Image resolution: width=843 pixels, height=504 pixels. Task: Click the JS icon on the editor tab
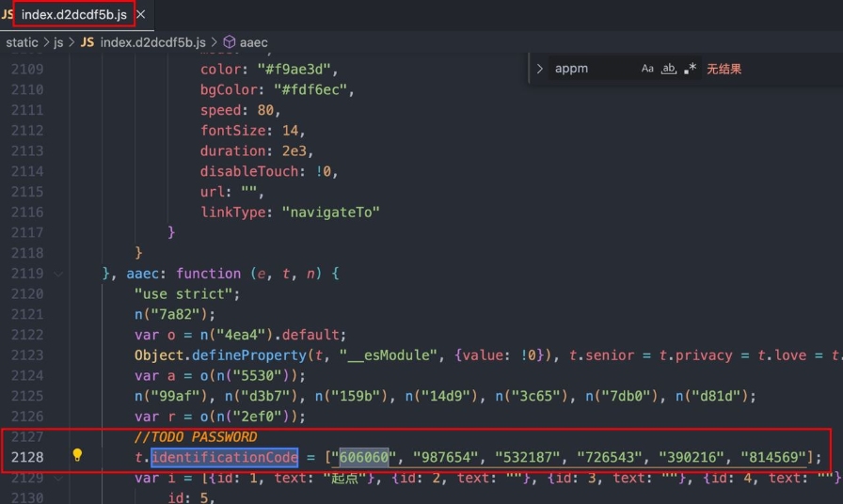[x=6, y=15]
